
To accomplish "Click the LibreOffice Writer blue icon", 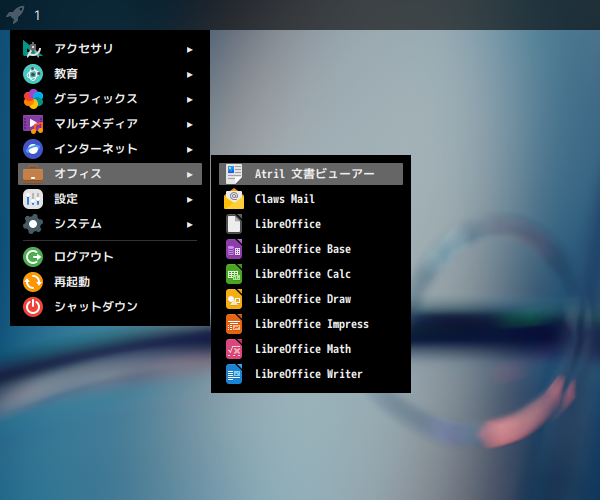I will point(234,374).
